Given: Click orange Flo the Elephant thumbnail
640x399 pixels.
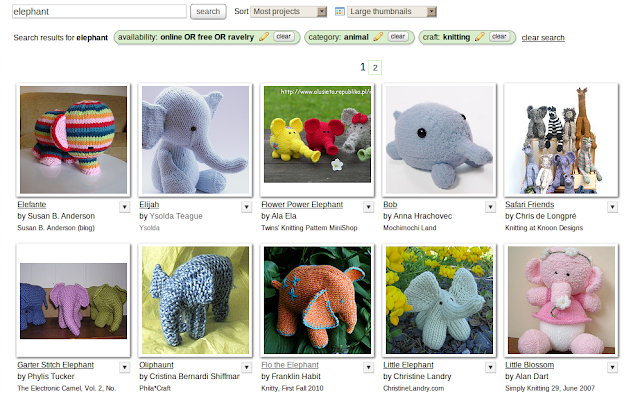Looking at the screenshot, I should click(x=317, y=300).
